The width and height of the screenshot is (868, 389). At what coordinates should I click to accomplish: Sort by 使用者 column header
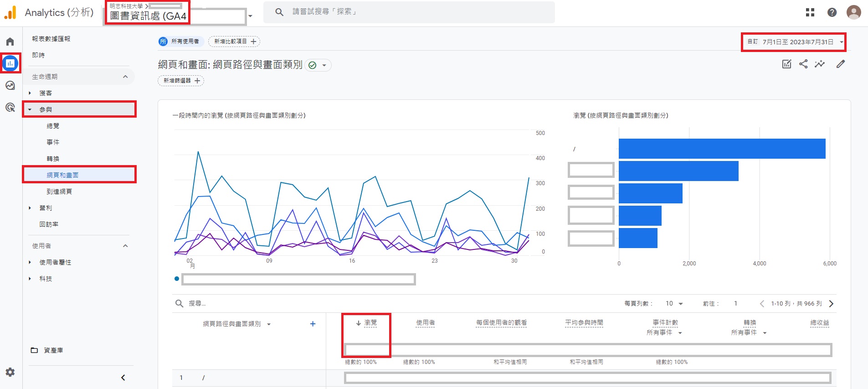coord(425,323)
